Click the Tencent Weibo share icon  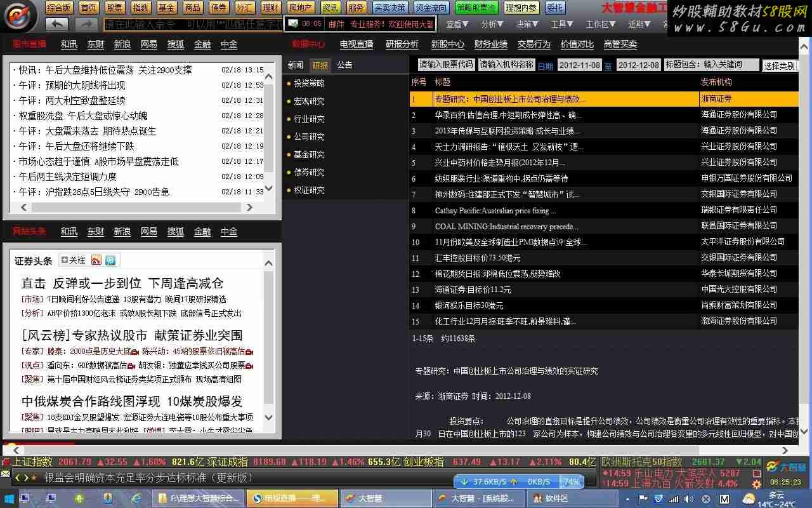point(110,260)
